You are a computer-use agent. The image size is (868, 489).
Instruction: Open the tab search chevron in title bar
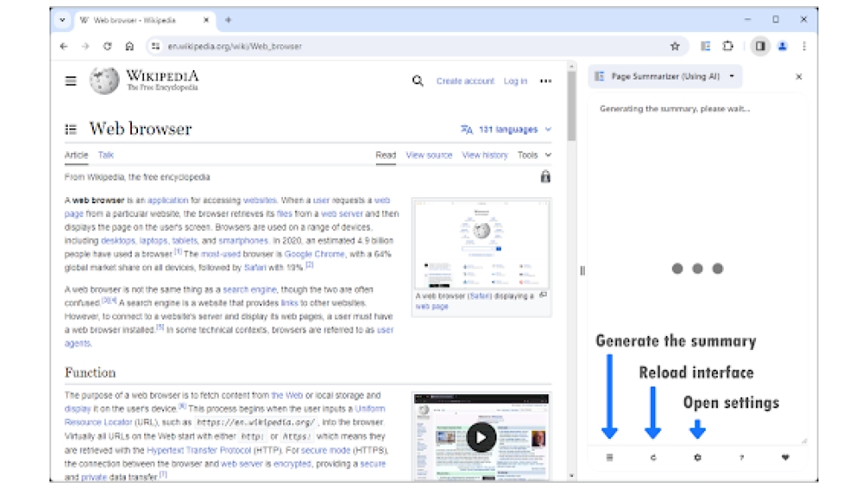62,20
